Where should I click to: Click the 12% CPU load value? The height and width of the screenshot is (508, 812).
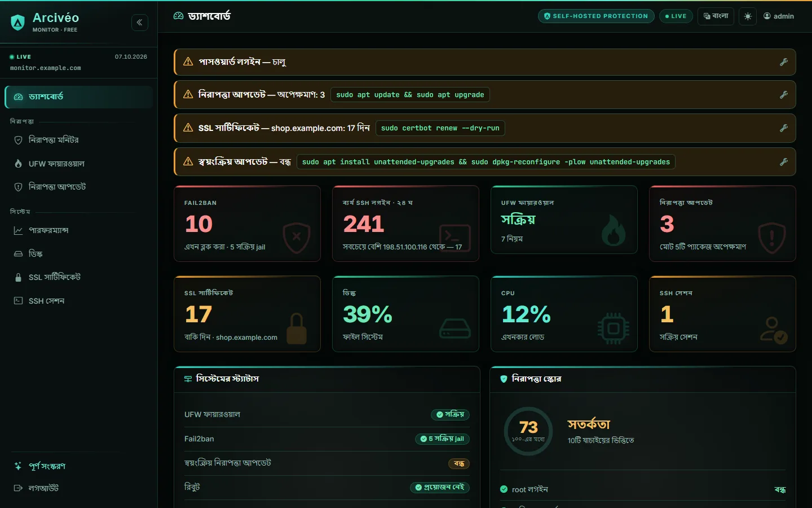coord(526,315)
